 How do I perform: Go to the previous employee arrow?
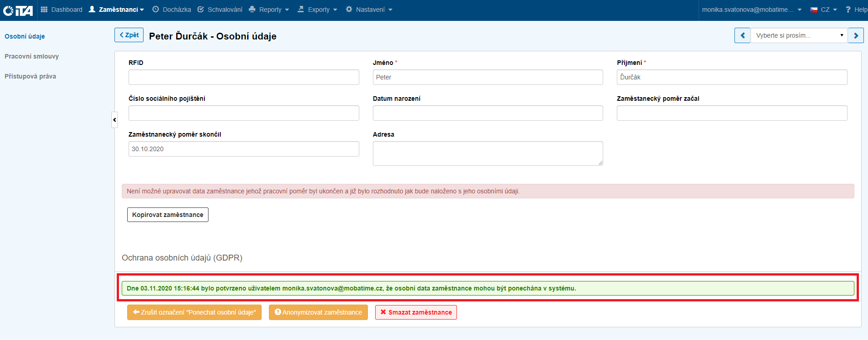tap(742, 35)
